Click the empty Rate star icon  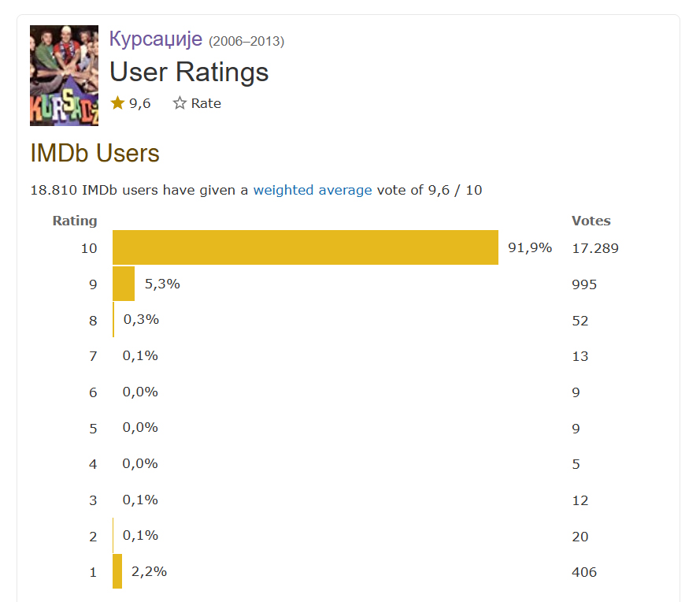180,103
